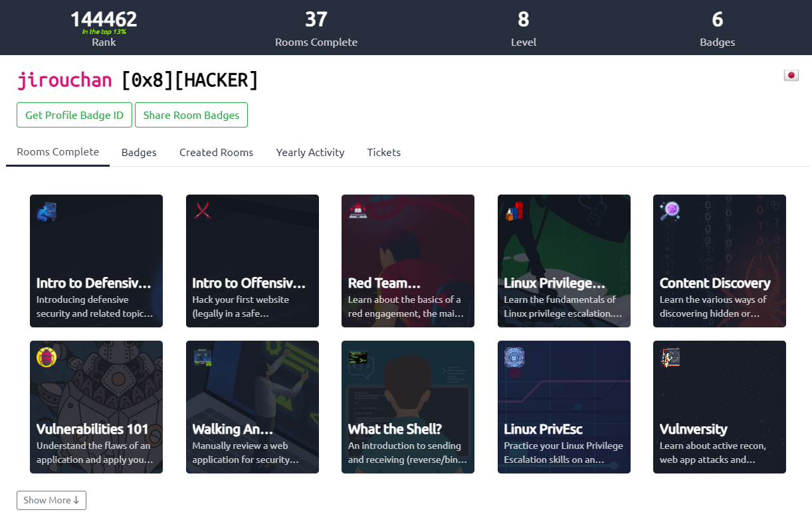Open the Created Rooms tab
Image resolution: width=812 pixels, height=512 pixels.
click(x=216, y=152)
